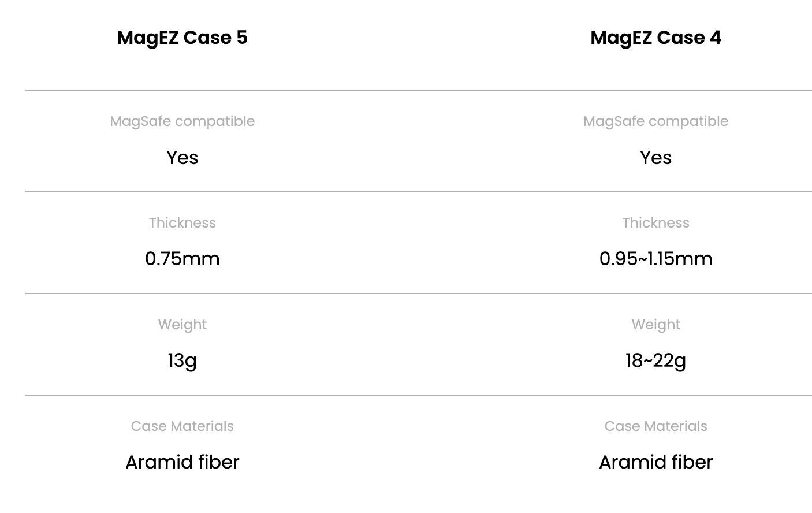The image size is (812, 513).
Task: Select Case Materials label for MagEZ Case 4
Action: 655,426
